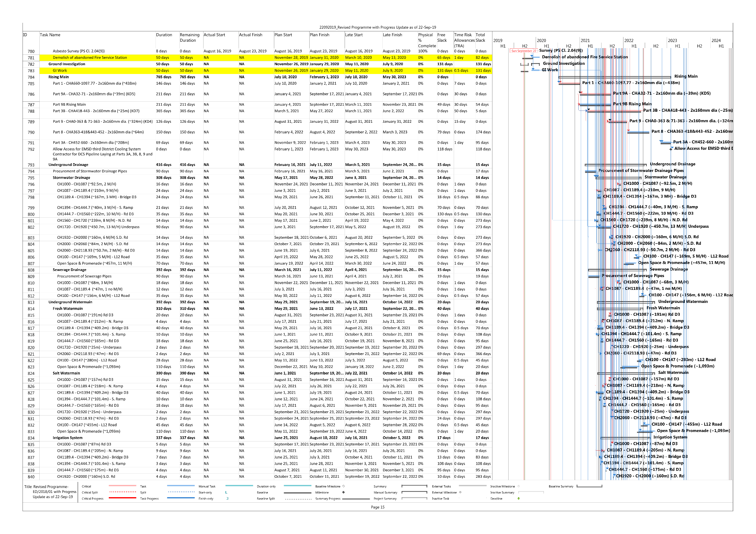Click the green Deadline arrow in legend
Image resolution: width=756 pixels, height=534 pixels.
coord(519,498)
